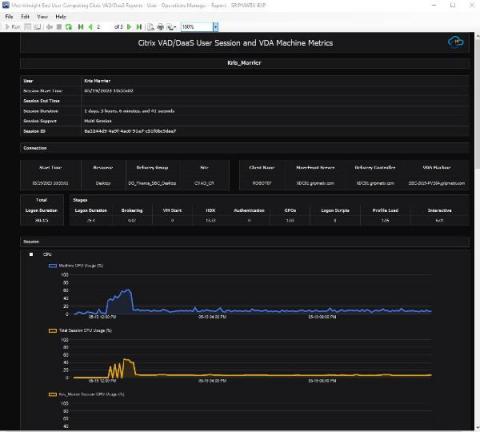Screen dimensions: 480x432
Task: Jump to the last report page
Action: [x=139, y=27]
